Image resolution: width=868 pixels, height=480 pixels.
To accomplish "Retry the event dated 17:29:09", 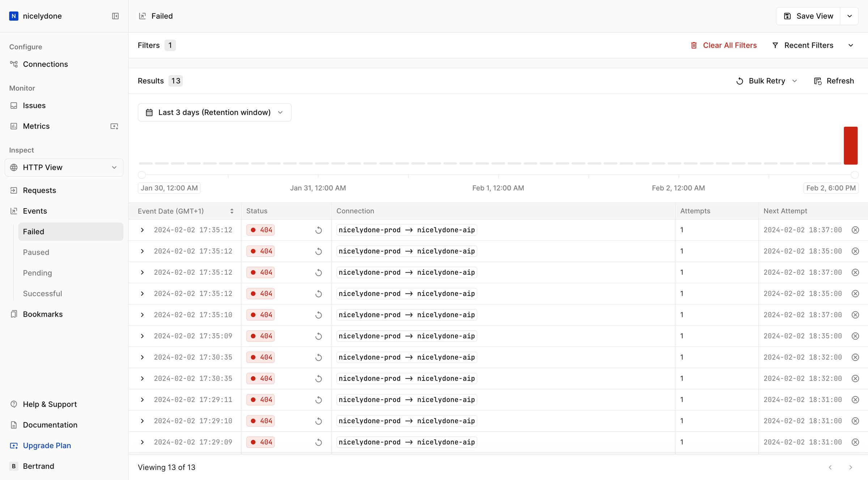I will click(x=318, y=442).
